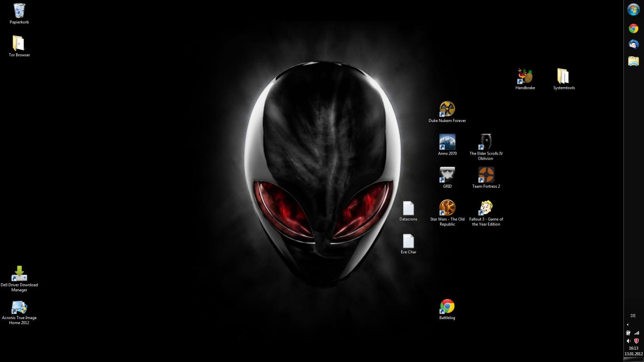
Task: Select the Tor Browser folder
Action: [19, 43]
